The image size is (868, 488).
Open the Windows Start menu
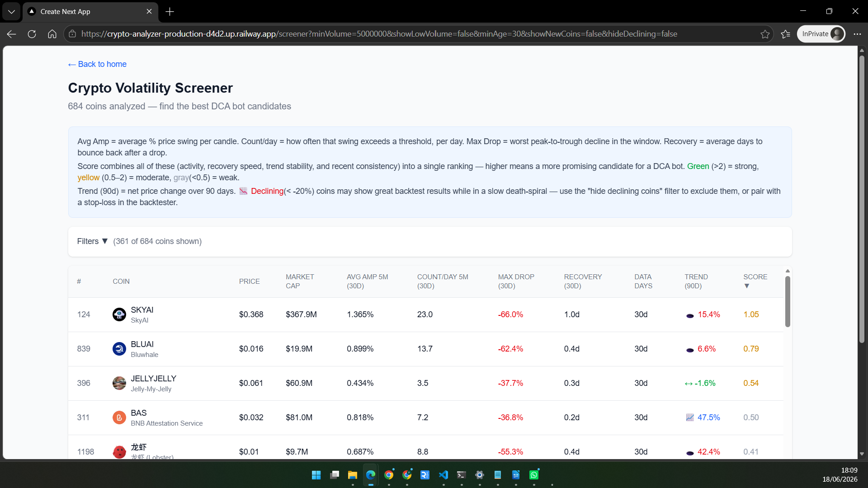pyautogui.click(x=316, y=475)
